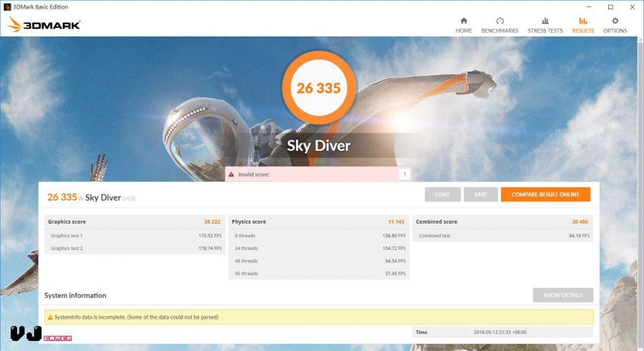Viewport: 644px width, 351px height.
Task: Select the Graphics test 1 row
Action: click(135, 236)
